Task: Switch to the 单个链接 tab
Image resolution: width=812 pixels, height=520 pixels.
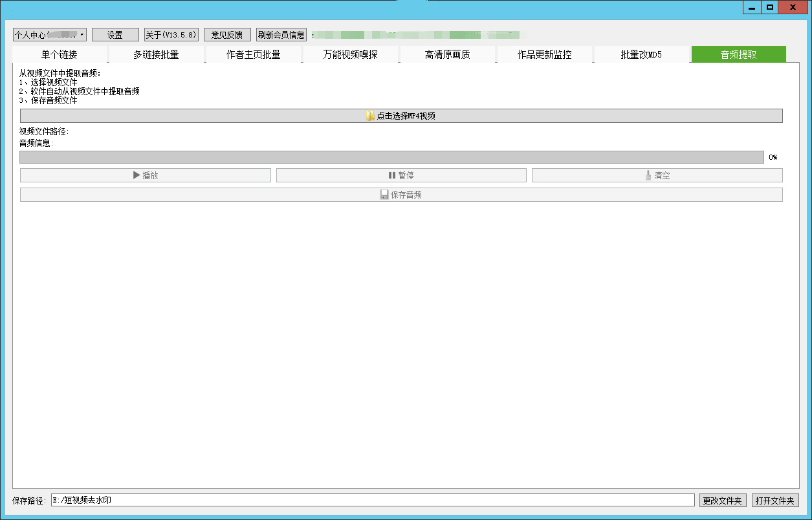Action: click(x=60, y=55)
